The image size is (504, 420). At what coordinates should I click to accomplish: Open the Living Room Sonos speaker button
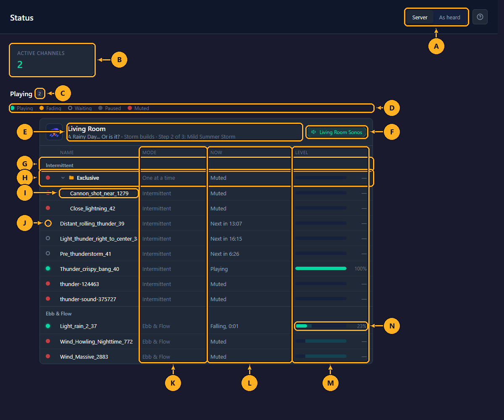pos(337,132)
